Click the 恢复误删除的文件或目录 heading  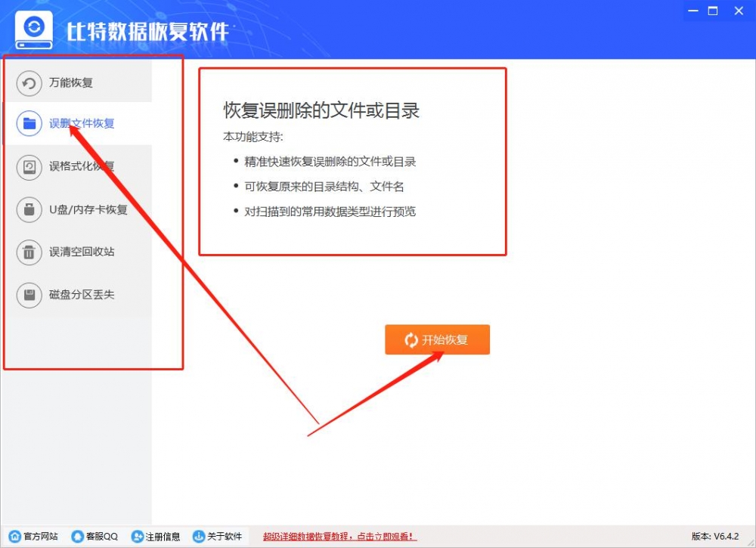click(x=321, y=110)
